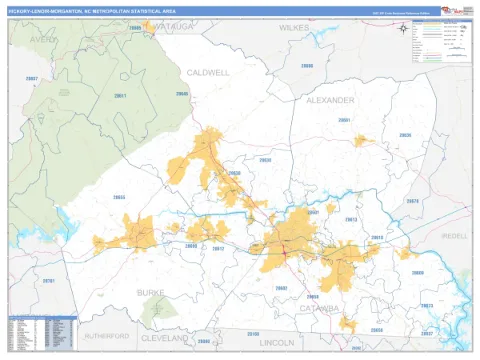Click ZIP code 28645 near Caldwell

coord(182,94)
